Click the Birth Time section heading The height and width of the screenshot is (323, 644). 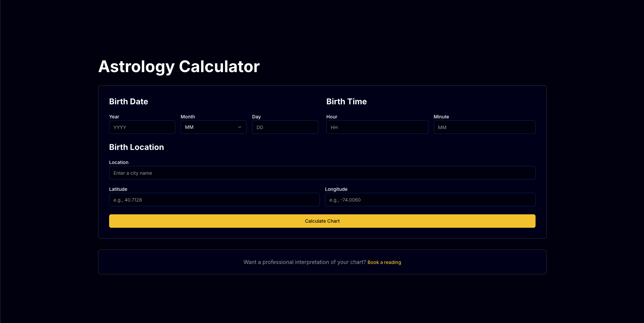click(x=347, y=101)
